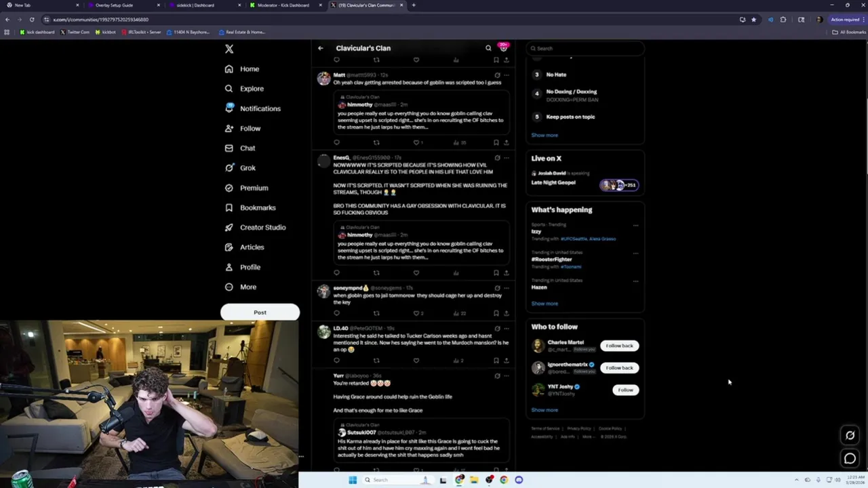Screen dimensions: 868x488
Task: Open Windows Start menu
Action: 353,480
